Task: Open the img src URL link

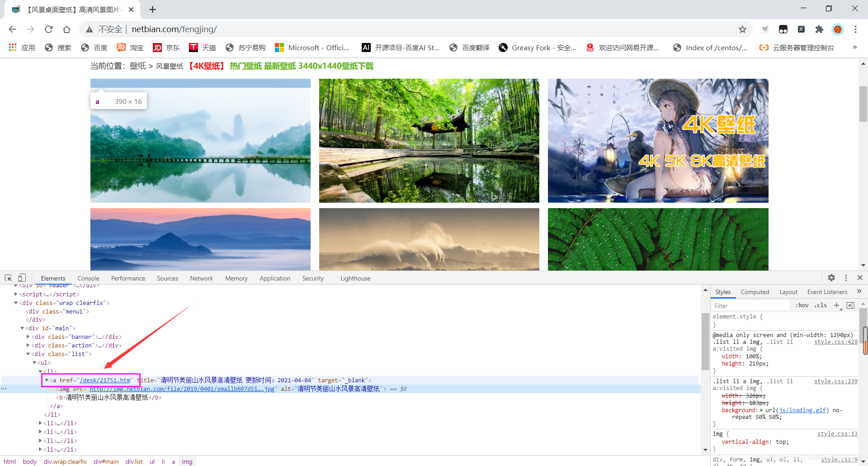Action: point(182,389)
